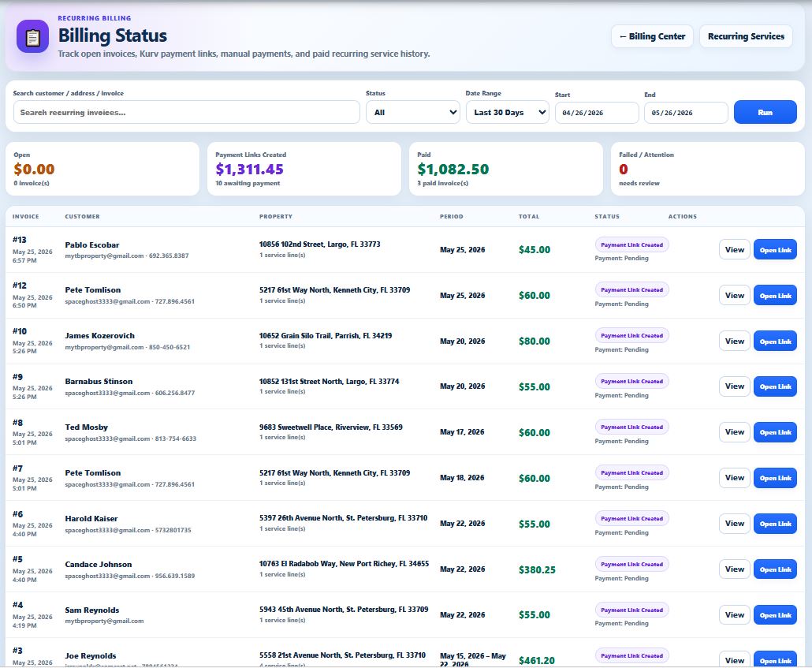The width and height of the screenshot is (812, 668).
Task: View invoice #12 for Pete Tomlison
Action: pos(734,296)
